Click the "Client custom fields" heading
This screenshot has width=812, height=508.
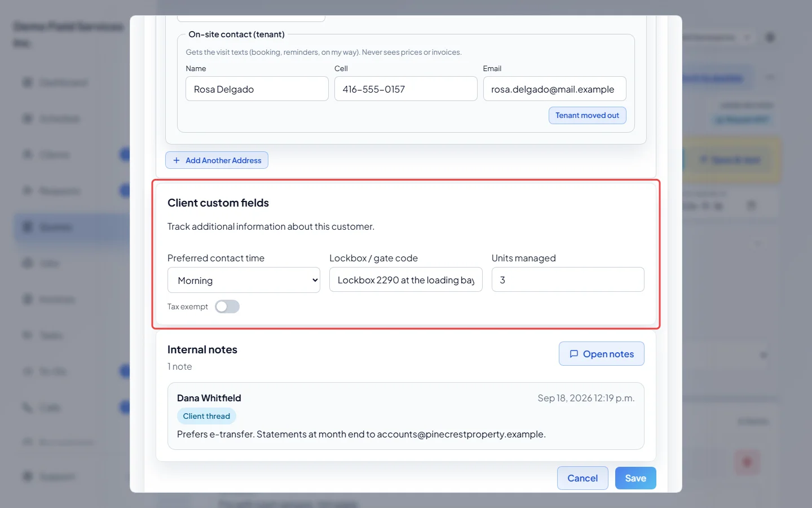tap(218, 203)
